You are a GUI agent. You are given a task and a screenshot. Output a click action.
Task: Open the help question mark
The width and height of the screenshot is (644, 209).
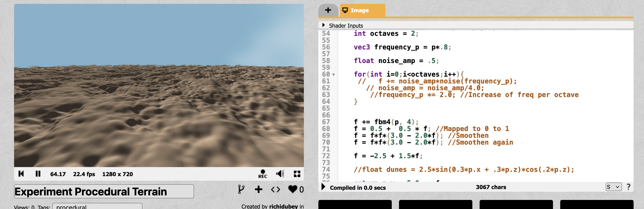coord(628,187)
